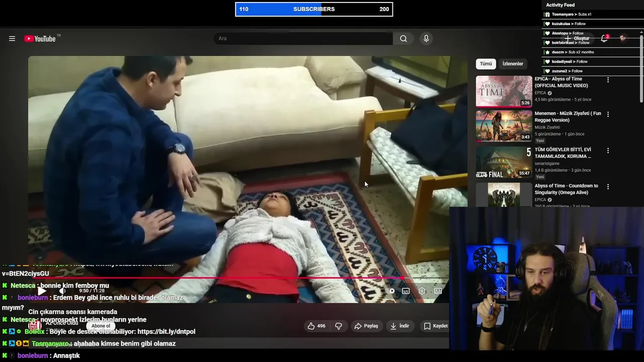This screenshot has width=644, height=362.
Task: Click the title Menemen - Müzik Ziyafeti
Action: coord(568,117)
